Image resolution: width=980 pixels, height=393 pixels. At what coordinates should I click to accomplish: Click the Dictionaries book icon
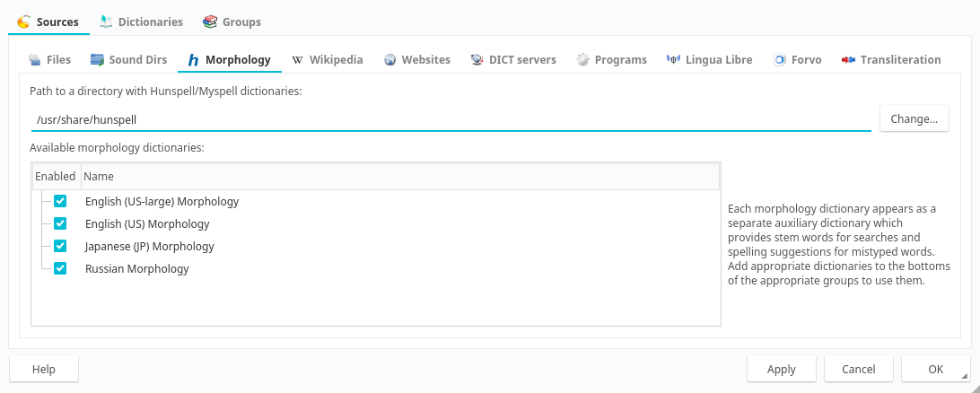[107, 22]
